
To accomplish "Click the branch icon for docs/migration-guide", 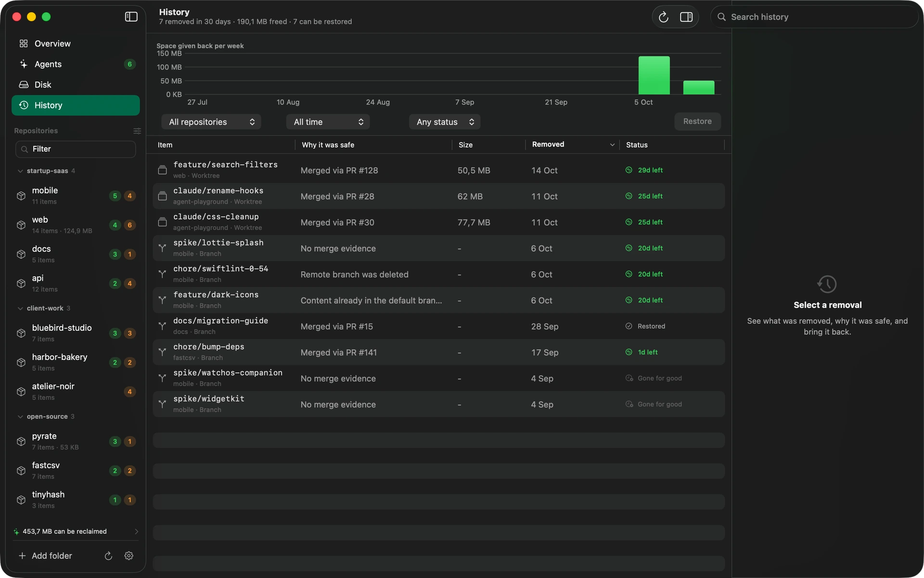I will (x=162, y=326).
